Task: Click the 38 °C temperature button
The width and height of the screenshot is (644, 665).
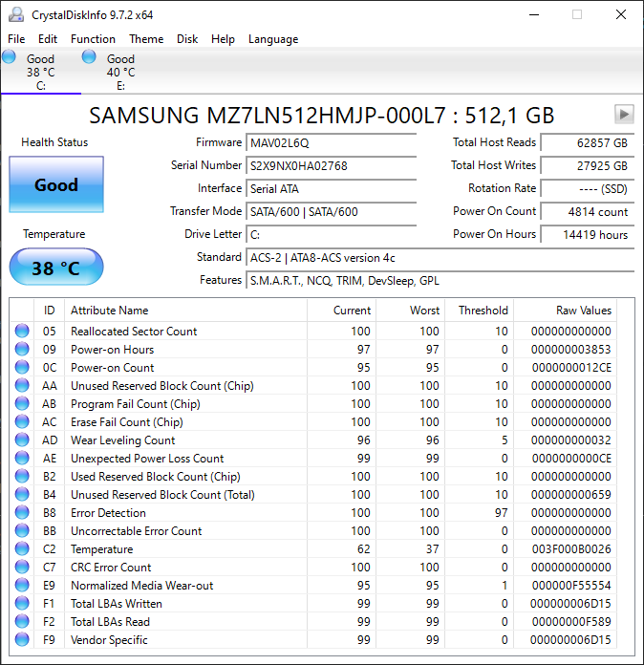Action: (56, 268)
